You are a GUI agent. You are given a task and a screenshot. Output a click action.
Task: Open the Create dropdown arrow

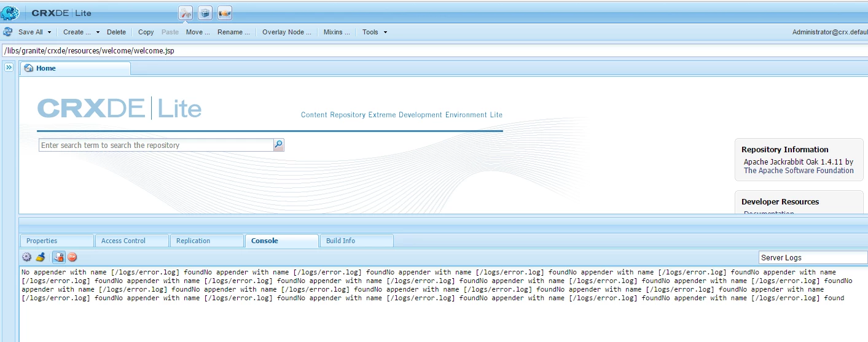[98, 32]
